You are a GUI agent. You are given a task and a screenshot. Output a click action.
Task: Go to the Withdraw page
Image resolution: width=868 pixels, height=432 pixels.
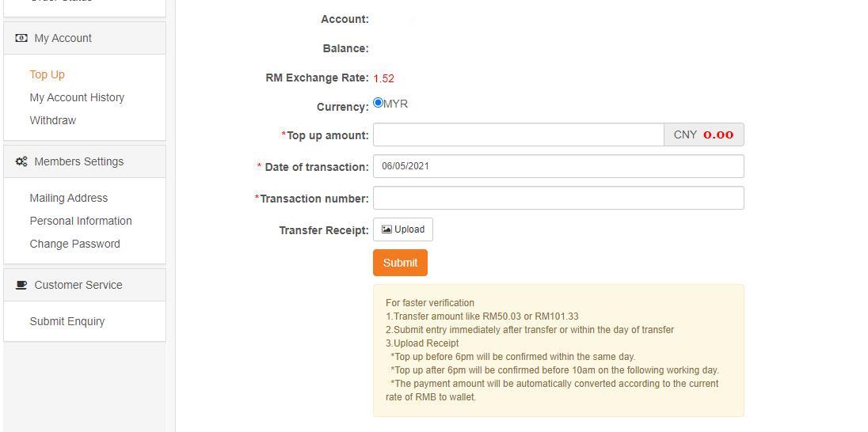coord(52,120)
